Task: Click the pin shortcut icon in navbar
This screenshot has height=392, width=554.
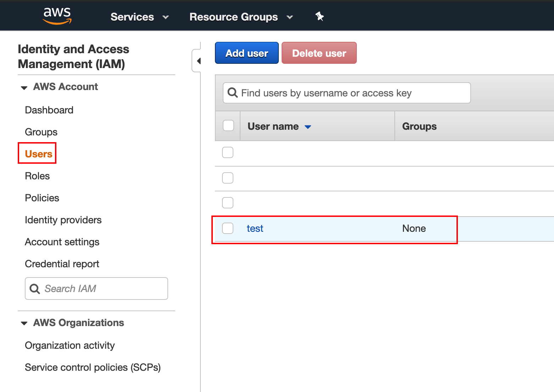Action: 320,16
